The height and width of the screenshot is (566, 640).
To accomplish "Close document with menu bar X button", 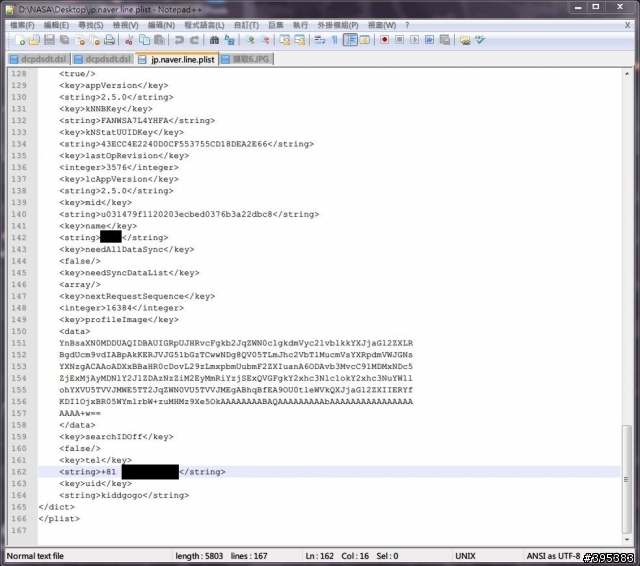I will tap(627, 25).
